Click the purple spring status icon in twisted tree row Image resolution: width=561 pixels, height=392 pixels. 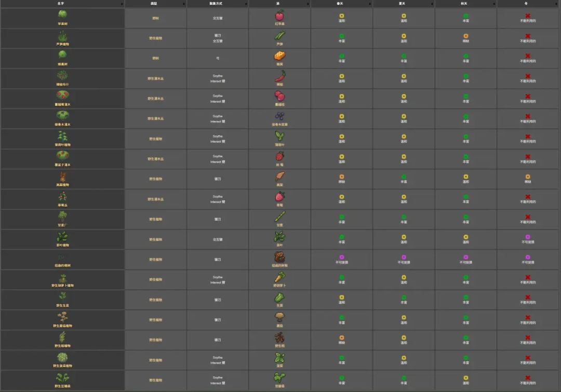point(342,257)
